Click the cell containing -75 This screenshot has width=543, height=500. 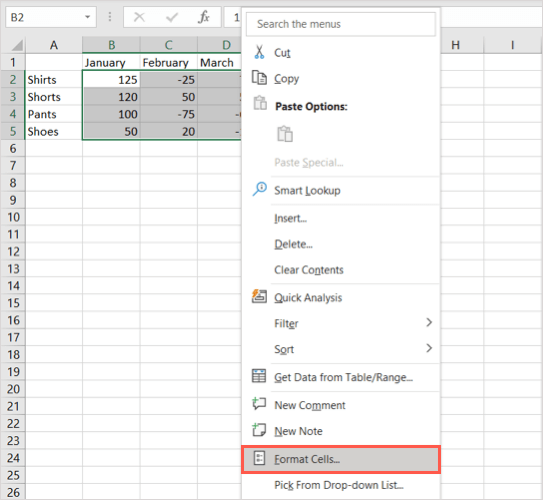pyautogui.click(x=169, y=114)
